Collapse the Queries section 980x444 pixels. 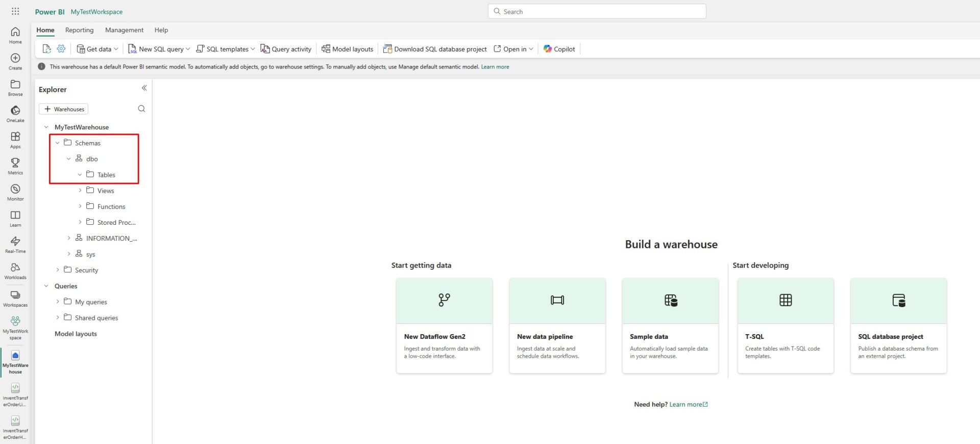46,286
